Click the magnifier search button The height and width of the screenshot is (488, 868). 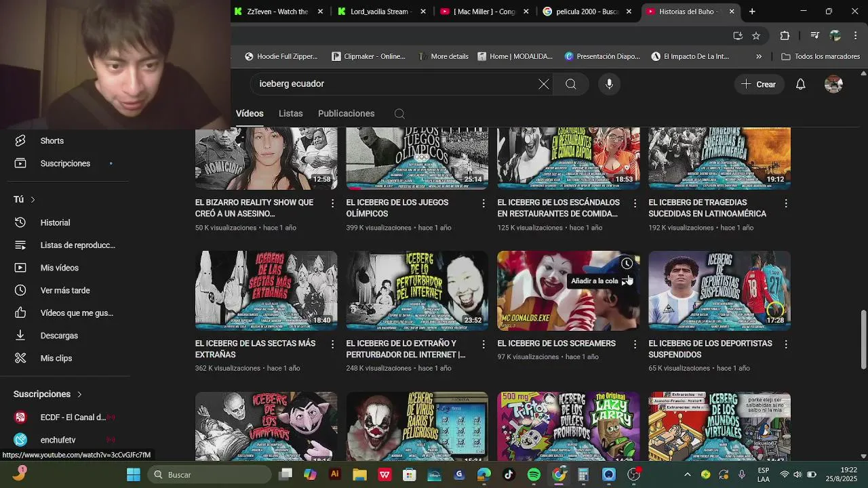(x=571, y=84)
